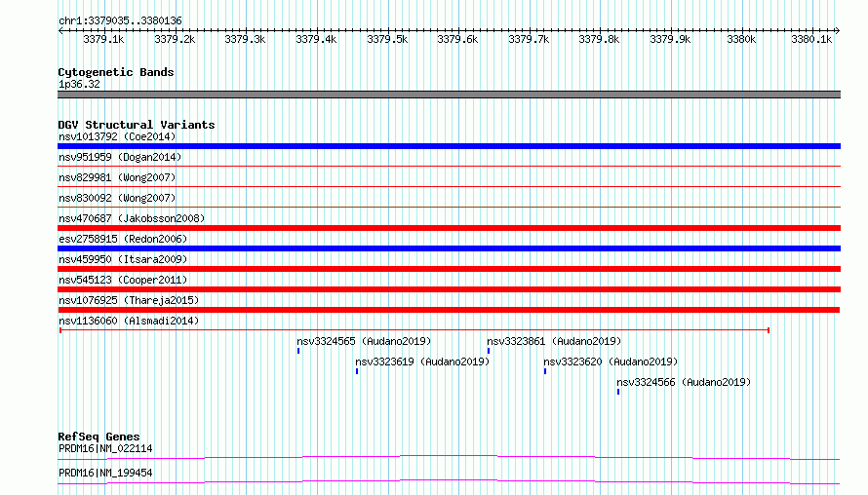
Task: Click the gray 1p36.32 cytogenetic band bar
Action: [449, 95]
